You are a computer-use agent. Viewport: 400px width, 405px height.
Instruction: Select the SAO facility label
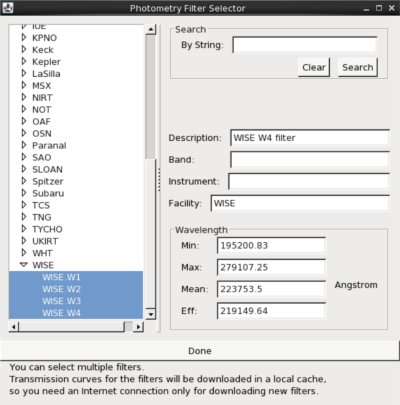[42, 157]
